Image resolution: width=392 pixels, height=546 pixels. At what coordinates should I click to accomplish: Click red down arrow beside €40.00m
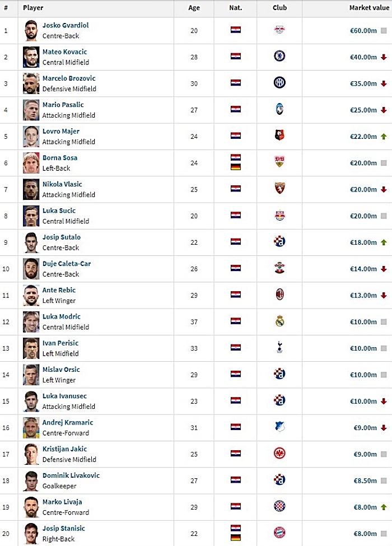click(x=384, y=57)
